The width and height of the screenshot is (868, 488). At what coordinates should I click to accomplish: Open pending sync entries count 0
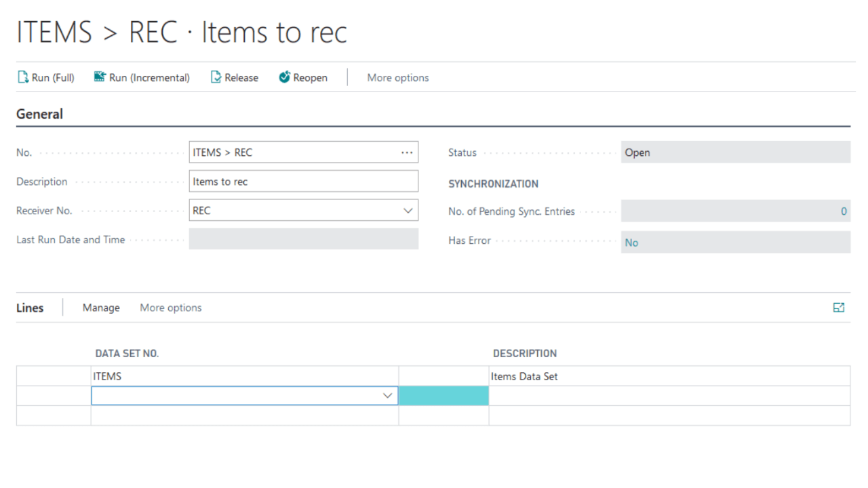tap(844, 211)
